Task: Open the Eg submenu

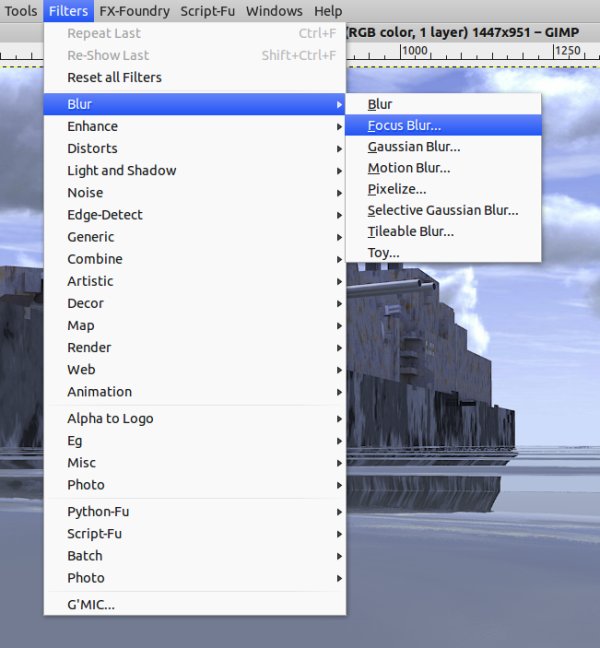Action: tap(195, 441)
